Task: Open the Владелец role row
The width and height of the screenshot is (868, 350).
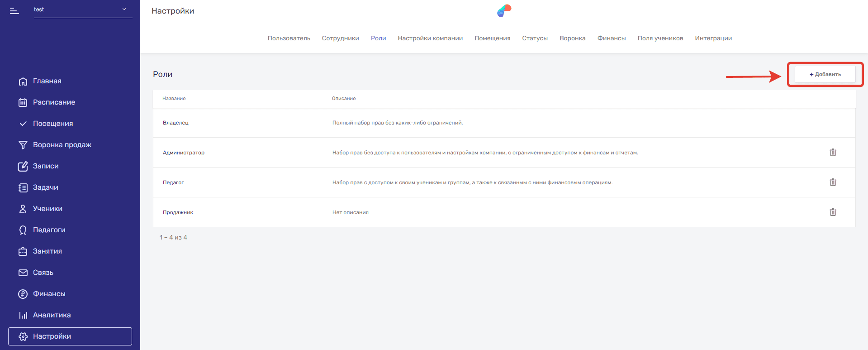Action: tap(175, 123)
